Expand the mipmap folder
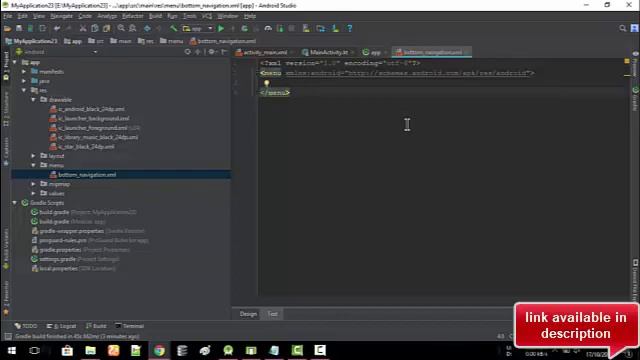 click(x=33, y=184)
